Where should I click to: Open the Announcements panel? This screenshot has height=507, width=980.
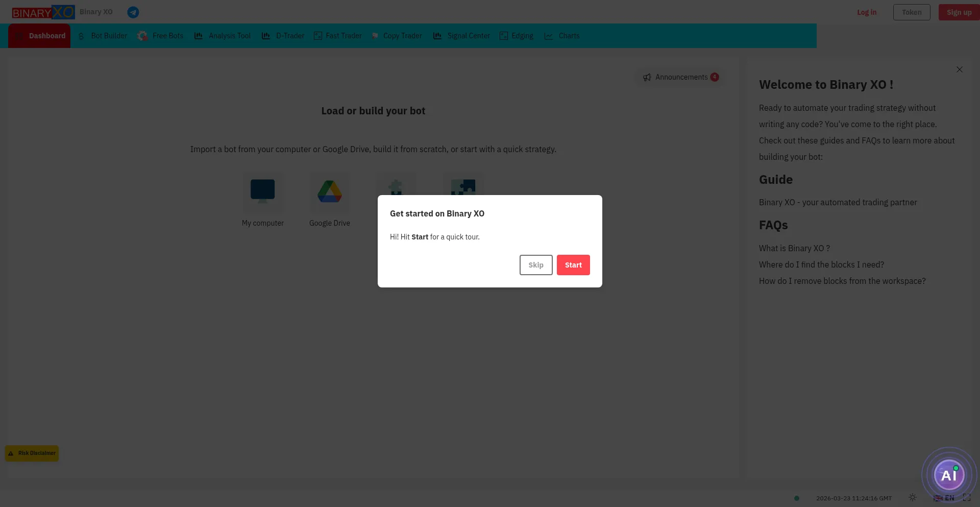click(680, 77)
